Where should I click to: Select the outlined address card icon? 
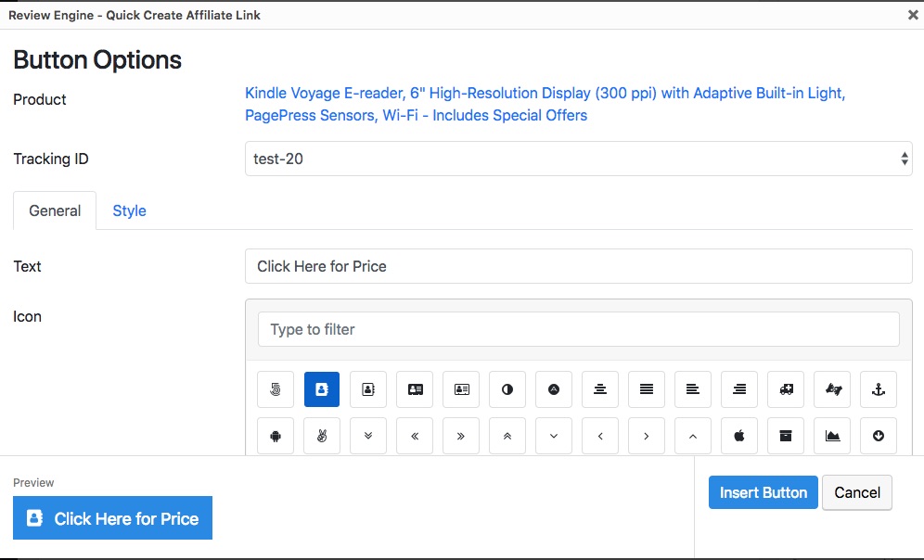click(461, 389)
